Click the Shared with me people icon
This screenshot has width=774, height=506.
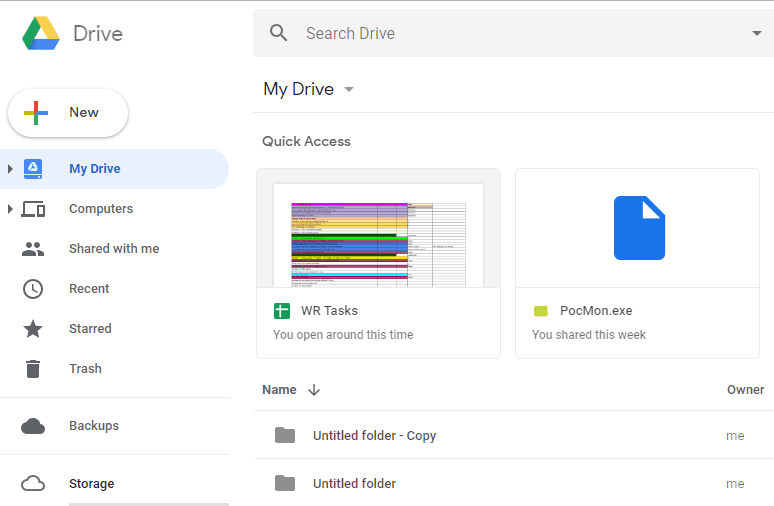(33, 249)
